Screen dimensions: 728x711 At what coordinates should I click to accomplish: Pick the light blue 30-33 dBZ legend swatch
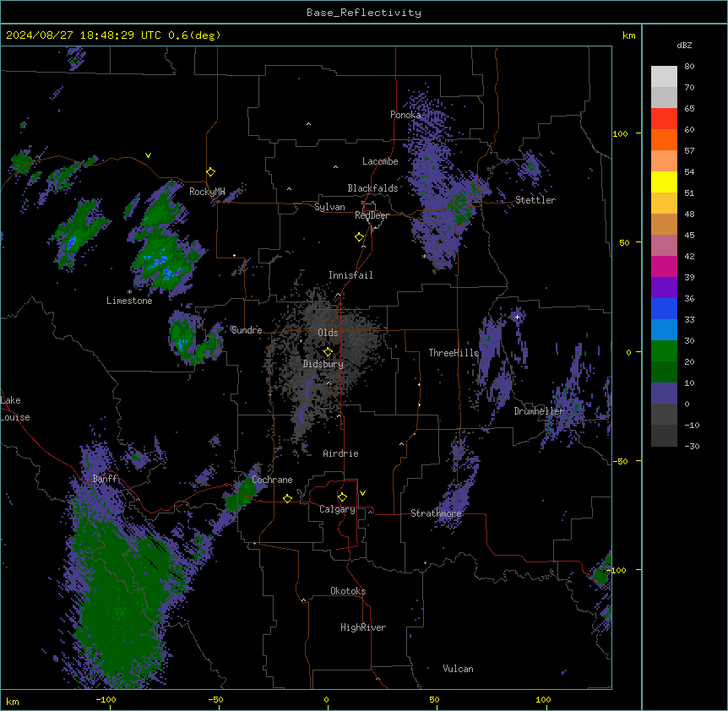pos(664,330)
